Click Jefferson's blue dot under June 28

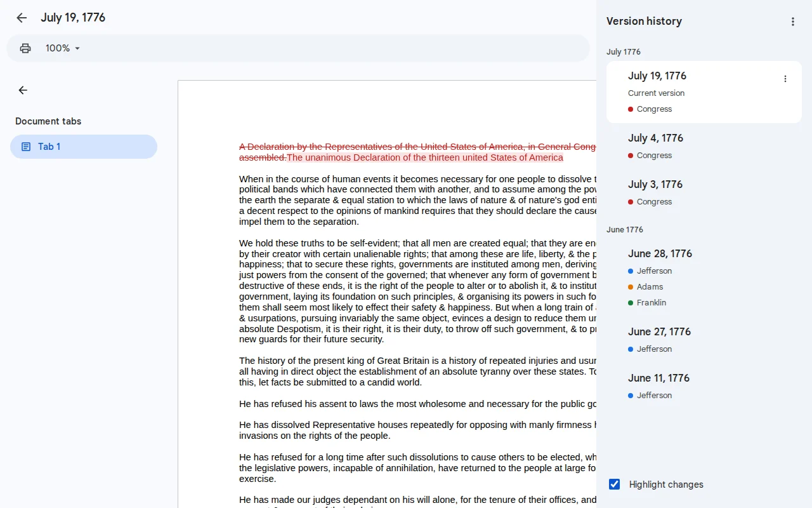click(x=631, y=271)
